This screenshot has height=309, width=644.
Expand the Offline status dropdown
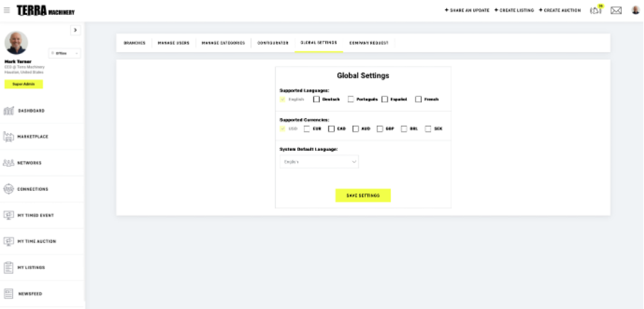pos(65,53)
